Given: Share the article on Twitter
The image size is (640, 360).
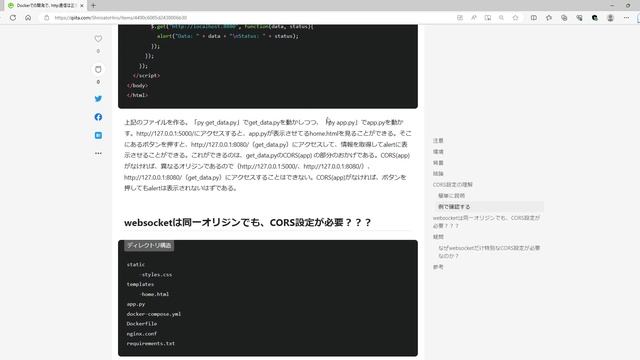Looking at the screenshot, I should point(98,99).
